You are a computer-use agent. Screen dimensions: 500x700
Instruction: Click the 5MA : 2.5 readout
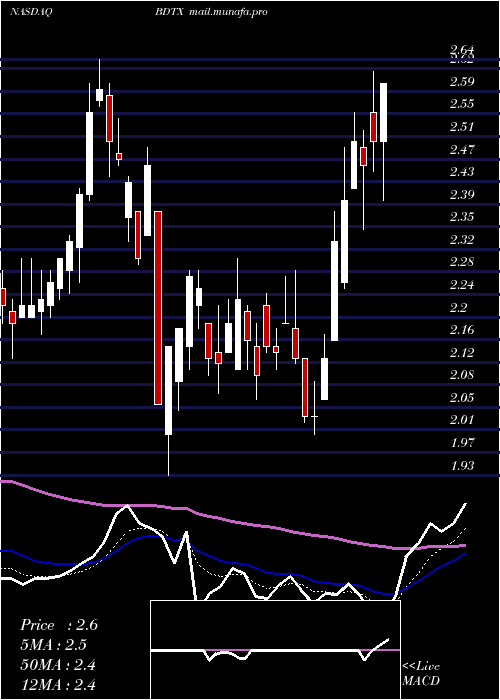click(x=54, y=645)
